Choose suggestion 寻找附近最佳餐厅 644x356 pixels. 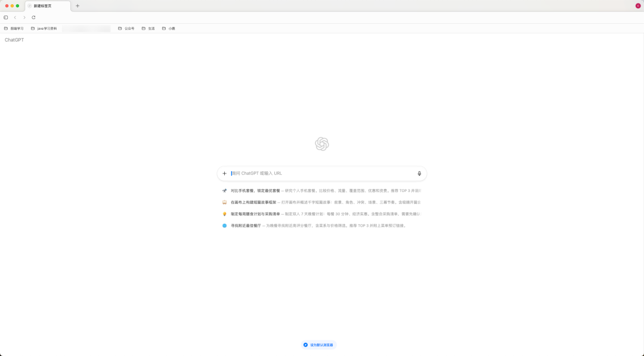pyautogui.click(x=321, y=225)
